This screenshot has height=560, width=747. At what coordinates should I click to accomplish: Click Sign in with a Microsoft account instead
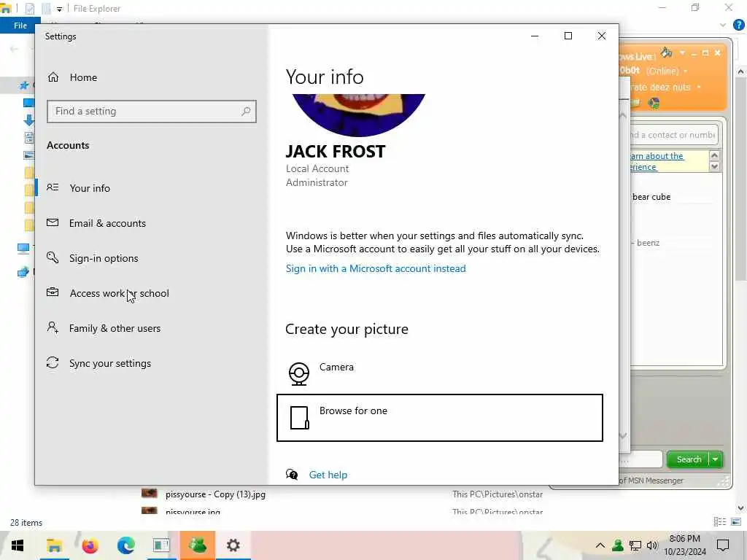coord(376,268)
